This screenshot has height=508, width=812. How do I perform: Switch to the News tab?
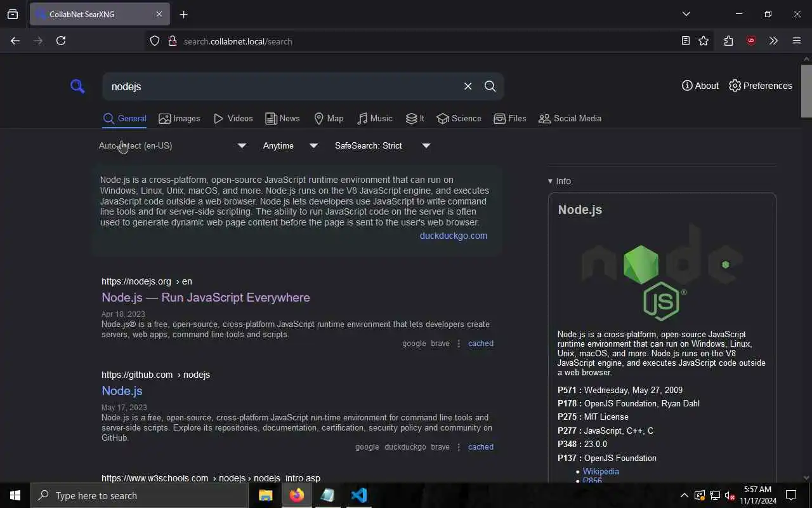tap(282, 119)
